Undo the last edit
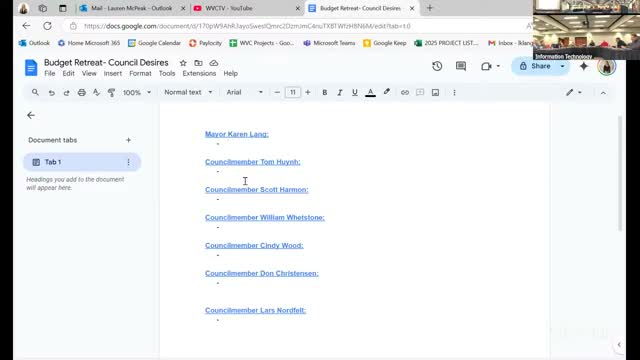 click(51, 93)
